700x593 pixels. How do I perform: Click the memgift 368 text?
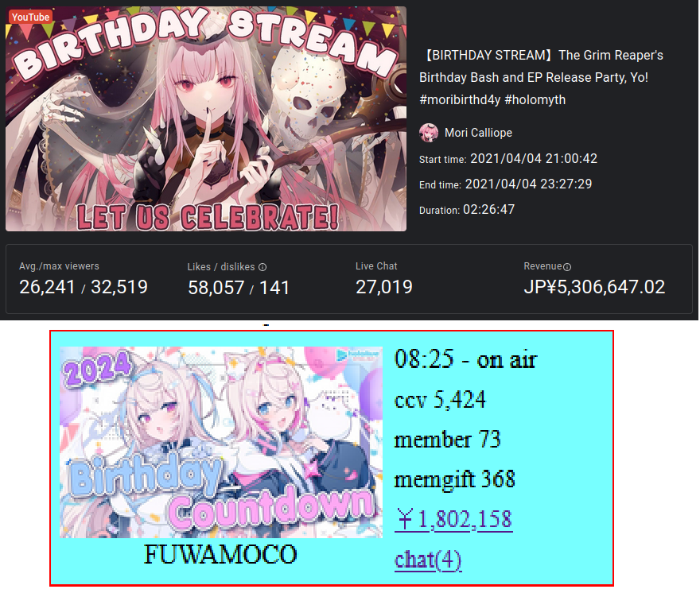click(454, 479)
